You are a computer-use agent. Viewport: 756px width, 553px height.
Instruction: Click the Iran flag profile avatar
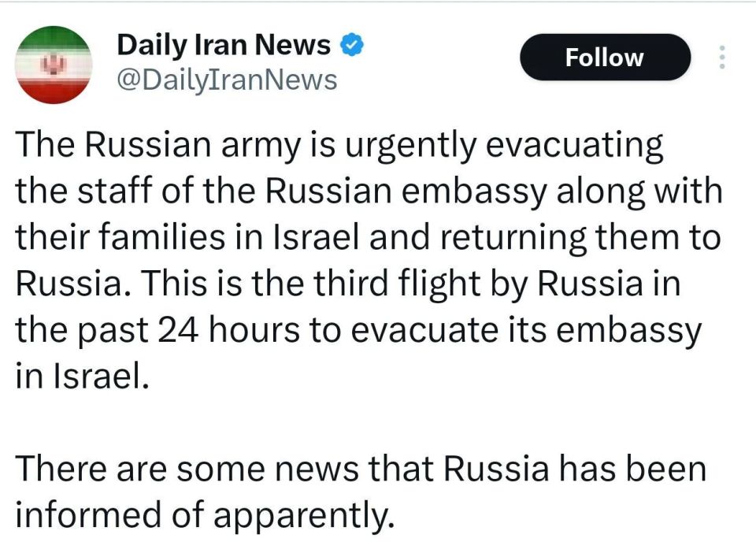point(54,65)
